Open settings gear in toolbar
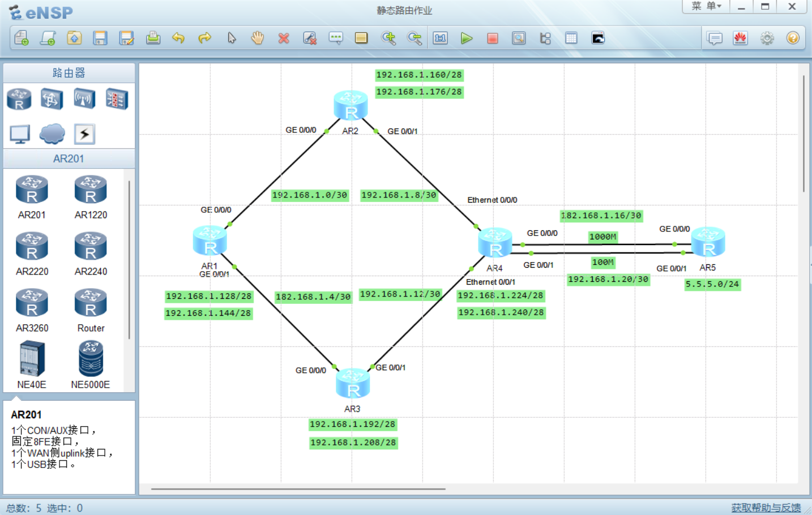 (x=767, y=38)
